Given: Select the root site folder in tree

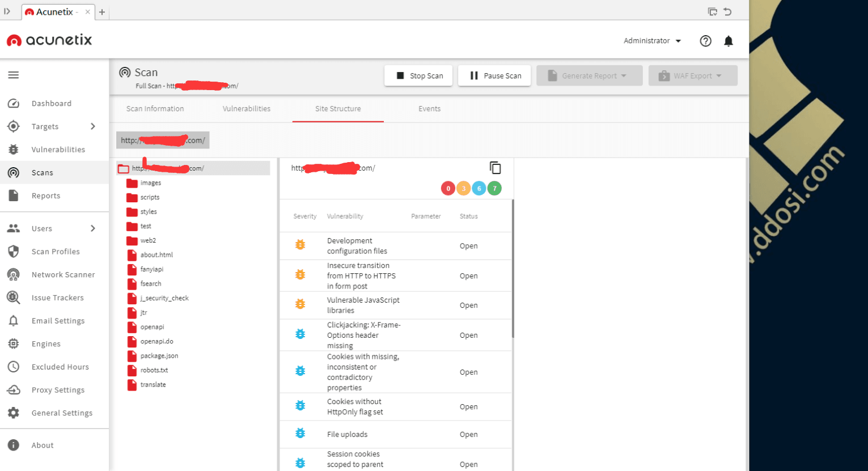Looking at the screenshot, I should coord(193,168).
